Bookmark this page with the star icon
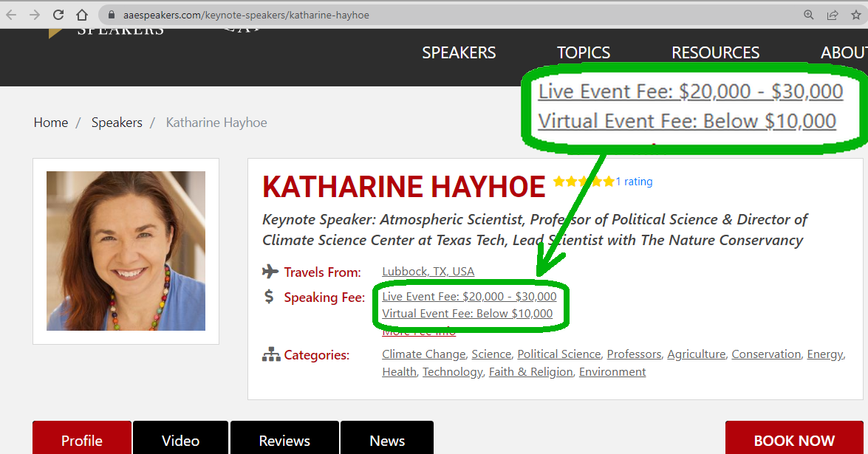The width and height of the screenshot is (868, 454). (856, 15)
